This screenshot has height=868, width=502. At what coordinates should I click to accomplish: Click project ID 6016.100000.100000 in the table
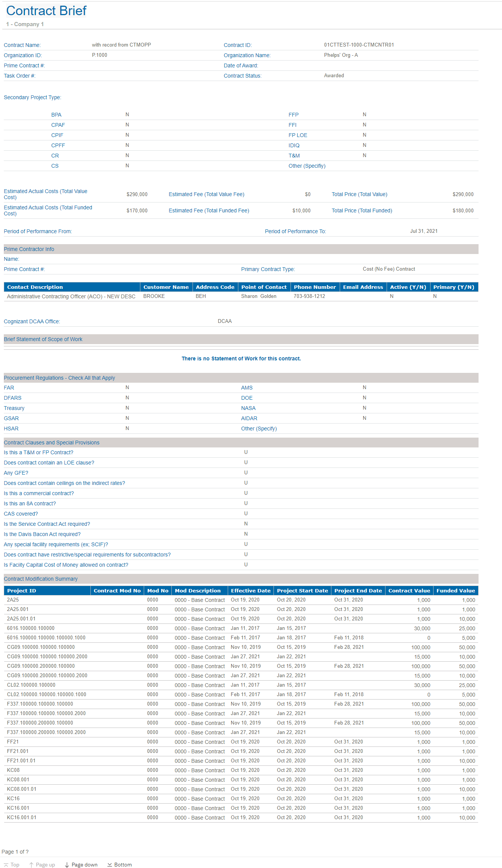[x=31, y=628]
